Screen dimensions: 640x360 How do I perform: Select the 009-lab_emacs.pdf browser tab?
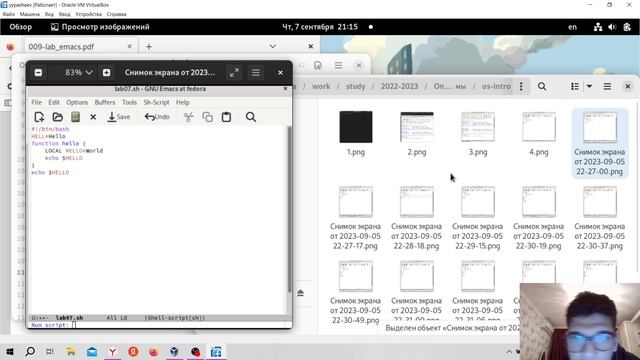[80, 47]
